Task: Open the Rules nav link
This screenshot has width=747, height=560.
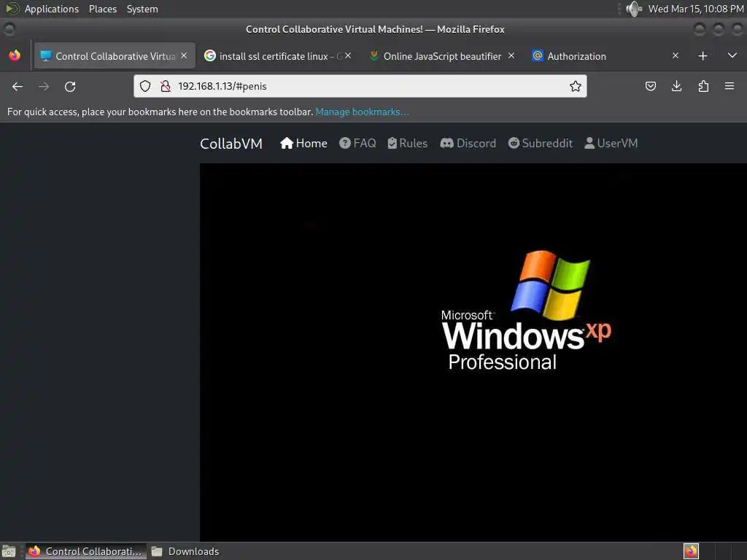Action: [407, 144]
